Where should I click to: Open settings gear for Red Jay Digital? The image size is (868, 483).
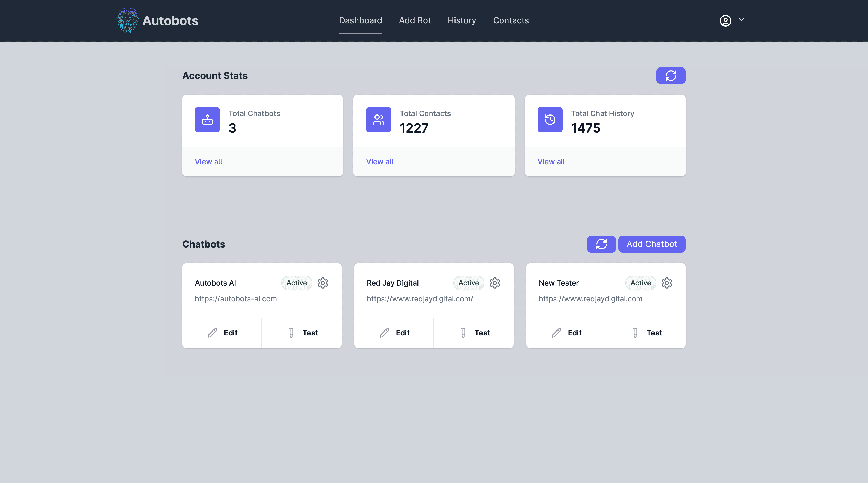click(495, 283)
